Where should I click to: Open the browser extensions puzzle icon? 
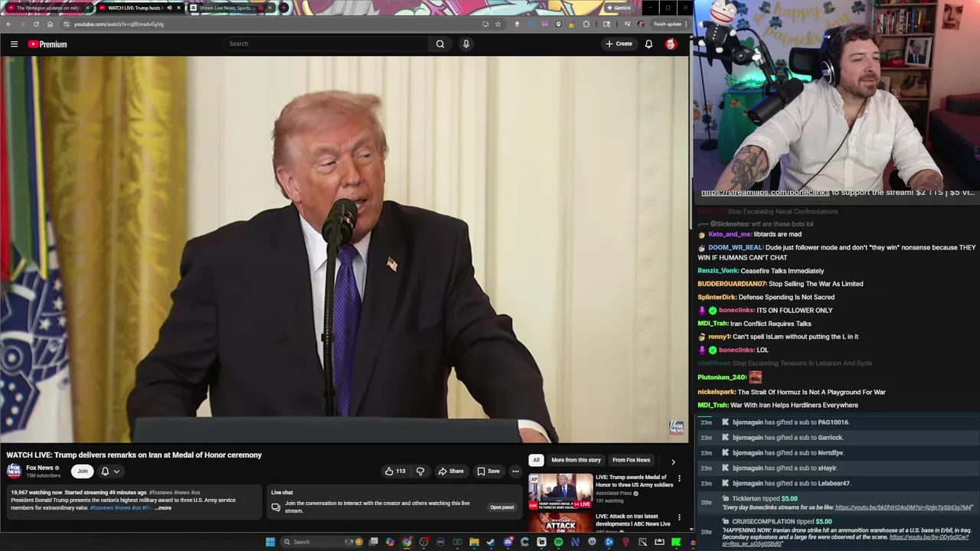[586, 24]
